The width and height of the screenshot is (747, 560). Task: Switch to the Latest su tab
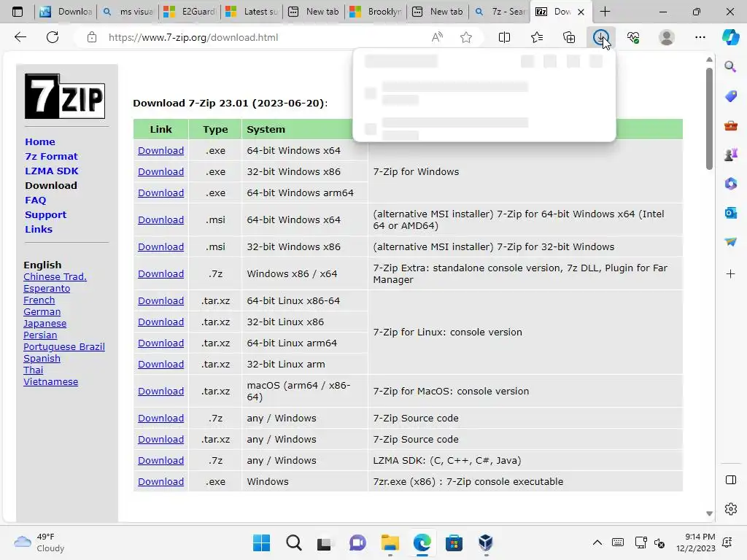pos(252,12)
